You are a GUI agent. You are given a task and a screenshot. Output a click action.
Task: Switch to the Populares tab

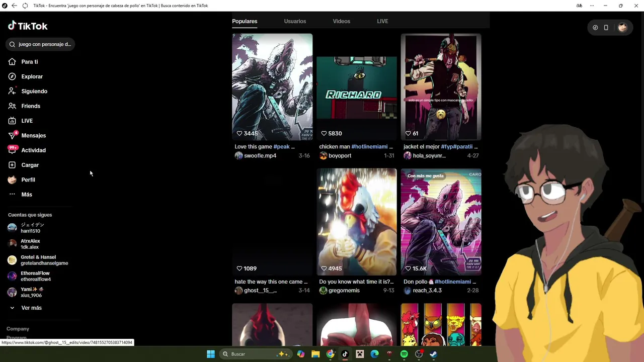tap(245, 21)
